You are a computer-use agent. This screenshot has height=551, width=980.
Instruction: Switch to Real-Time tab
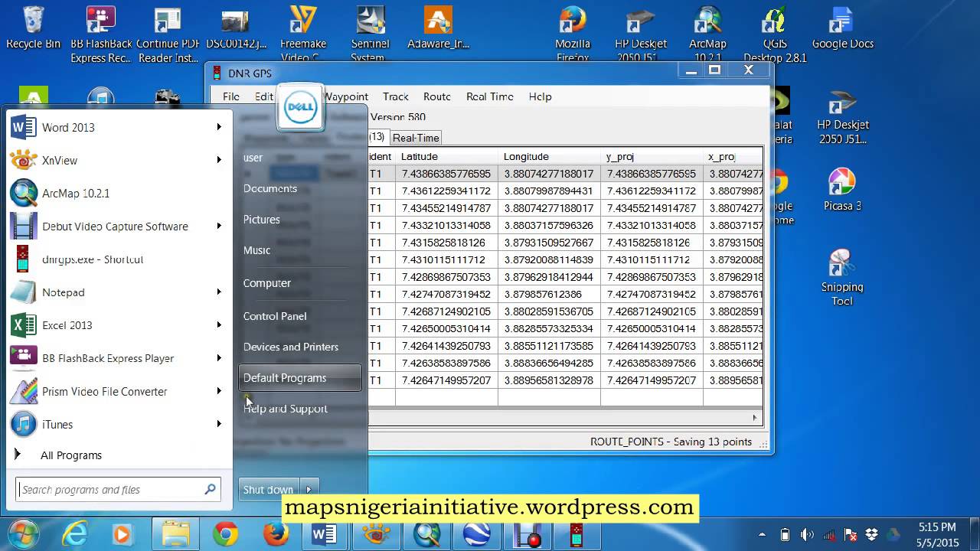click(x=416, y=138)
